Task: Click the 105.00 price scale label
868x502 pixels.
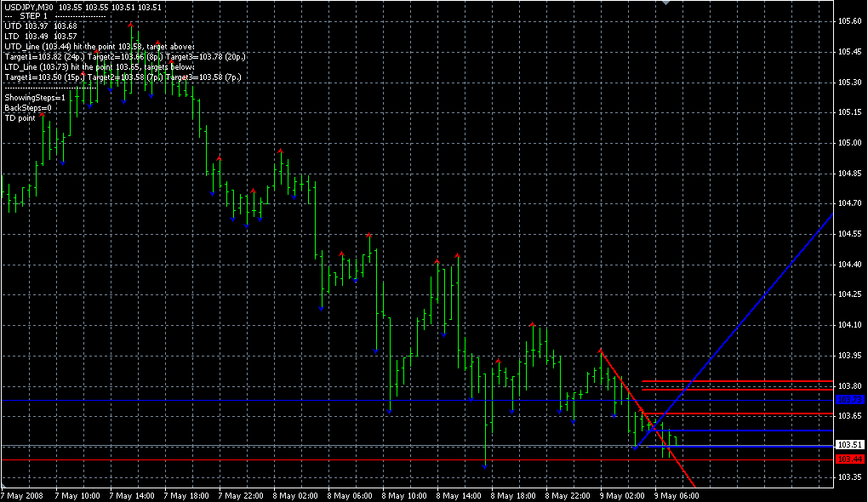Action: click(850, 143)
